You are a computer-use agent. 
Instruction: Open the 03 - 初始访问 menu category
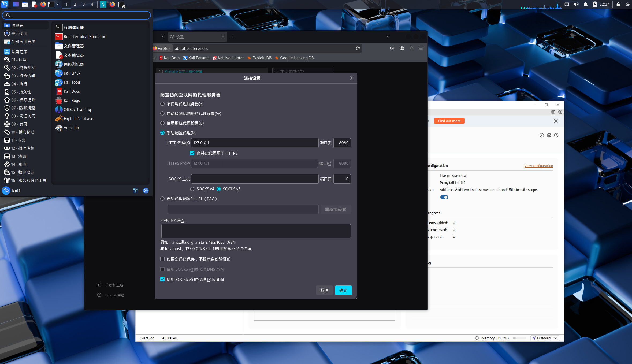(23, 76)
